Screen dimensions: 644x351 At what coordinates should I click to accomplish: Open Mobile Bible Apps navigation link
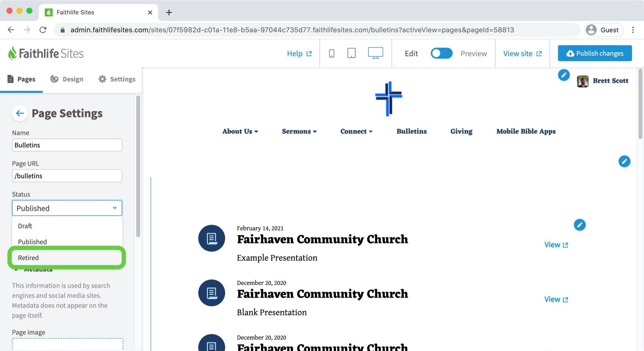(x=526, y=131)
